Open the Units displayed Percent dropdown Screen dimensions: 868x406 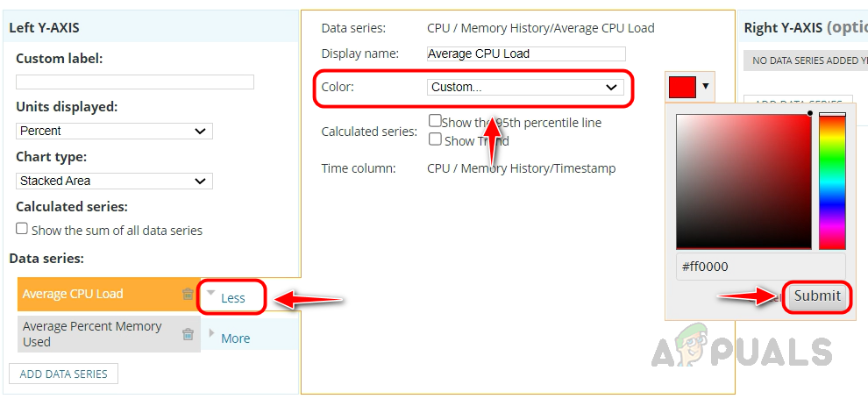tap(114, 131)
